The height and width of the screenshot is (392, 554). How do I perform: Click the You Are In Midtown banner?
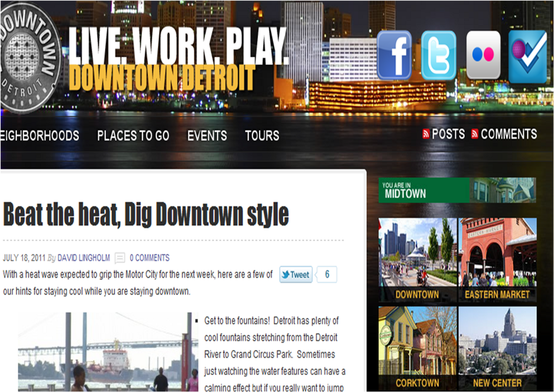coord(457,190)
